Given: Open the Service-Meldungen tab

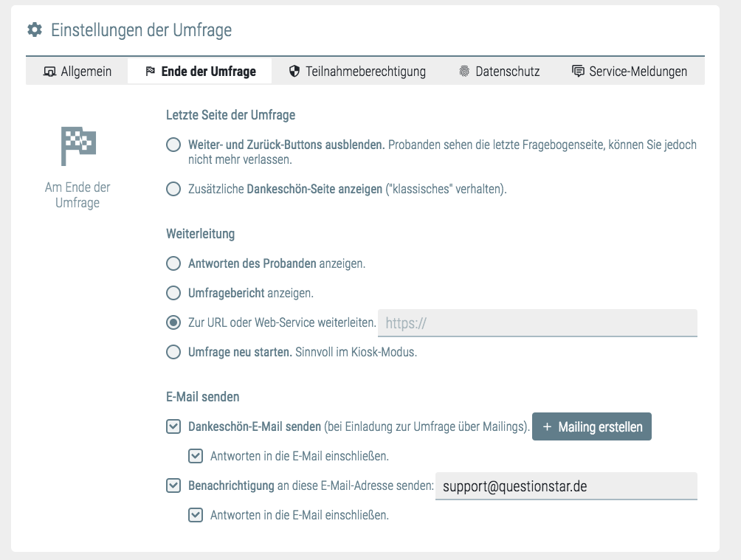Looking at the screenshot, I should coord(630,72).
